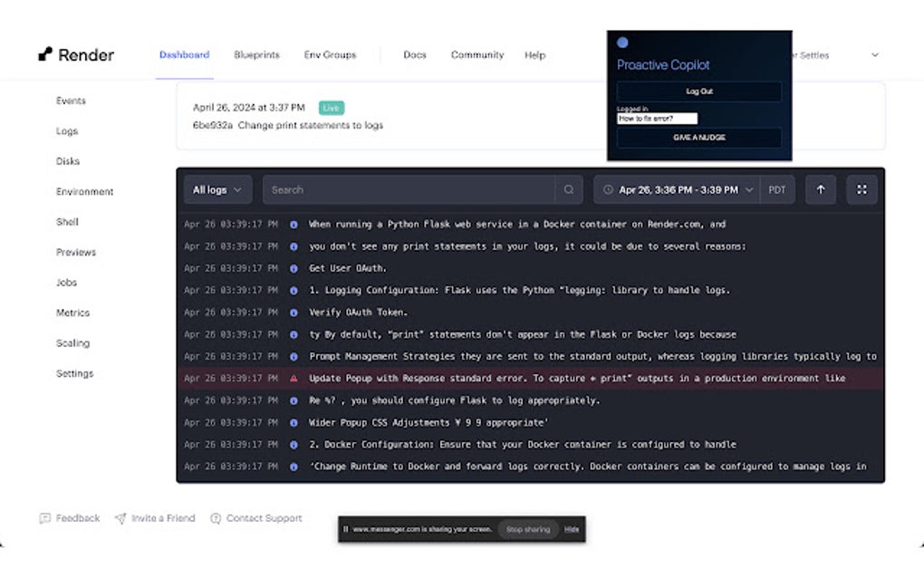Screen dimensions: 924x578
Task: Click the Stop sharing button
Action: click(527, 529)
